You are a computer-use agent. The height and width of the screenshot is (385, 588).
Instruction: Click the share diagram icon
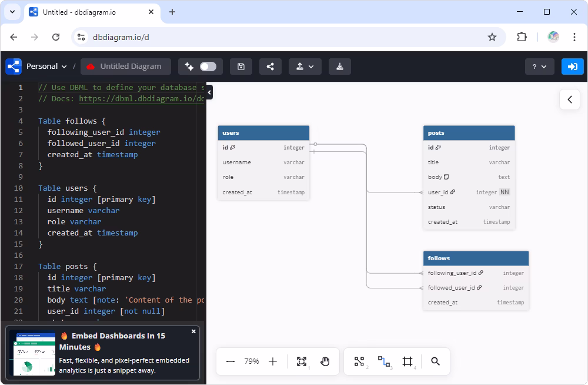click(270, 67)
